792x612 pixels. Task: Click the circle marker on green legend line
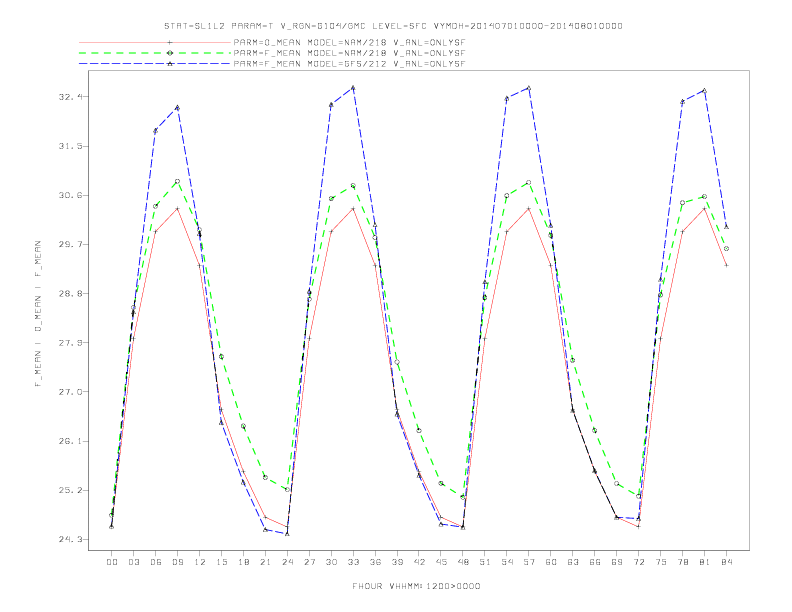[170, 53]
